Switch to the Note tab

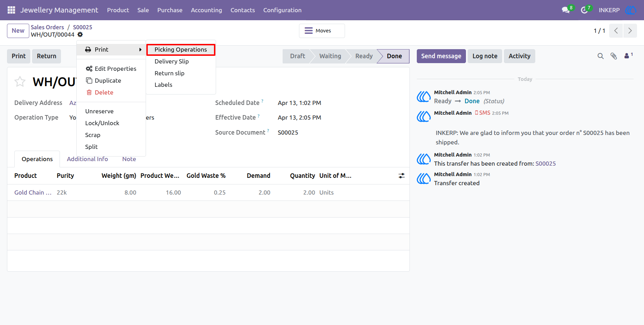point(129,159)
